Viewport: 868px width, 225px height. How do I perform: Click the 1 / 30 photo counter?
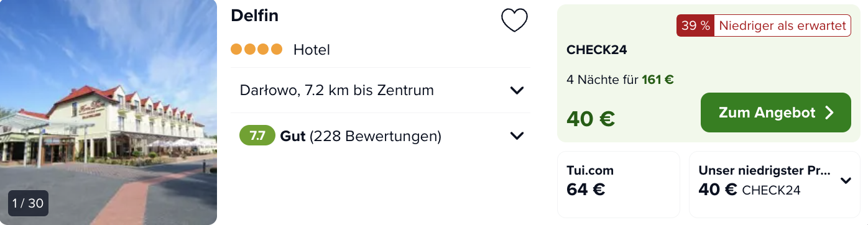28,203
